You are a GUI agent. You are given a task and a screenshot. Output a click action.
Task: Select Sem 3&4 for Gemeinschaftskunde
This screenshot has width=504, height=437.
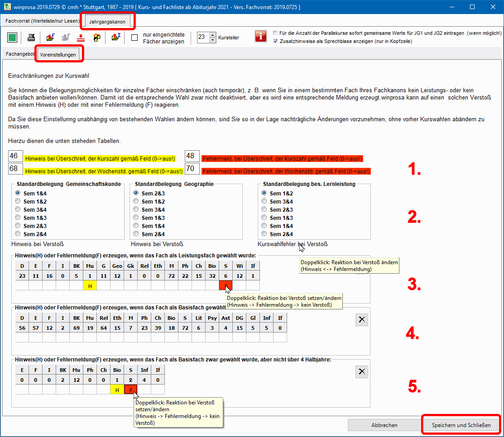coord(18,209)
